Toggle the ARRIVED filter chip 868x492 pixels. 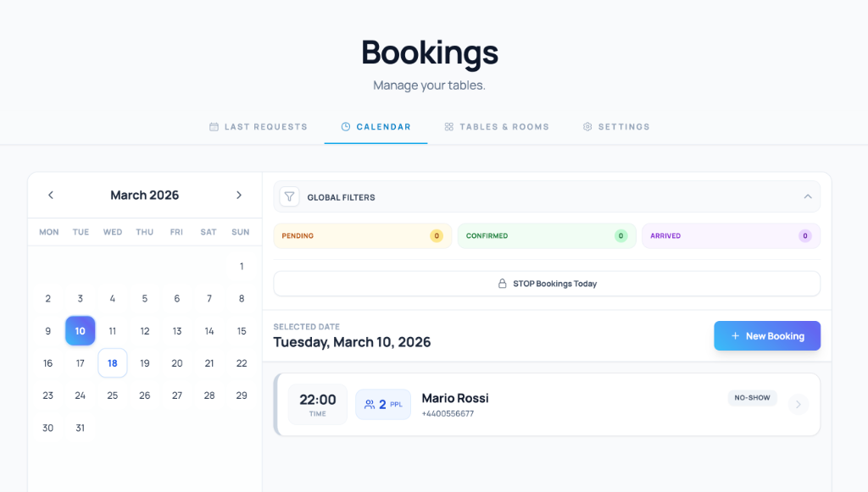click(731, 235)
